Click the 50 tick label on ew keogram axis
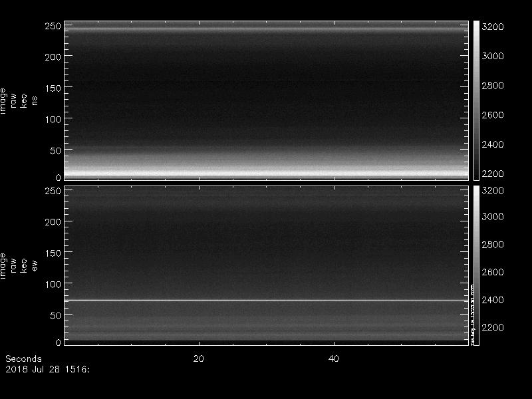The image size is (532, 399). click(56, 315)
